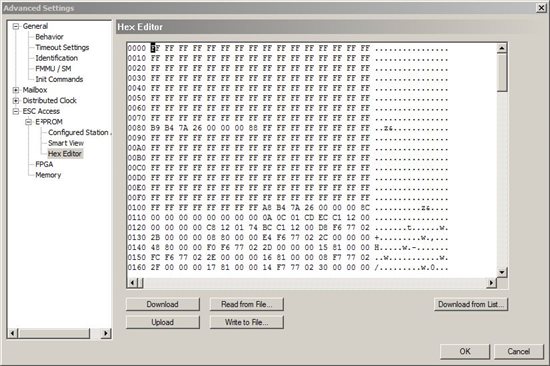The height and width of the screenshot is (366, 550).
Task: Click byte 7A in row 0080
Action: coord(183,128)
